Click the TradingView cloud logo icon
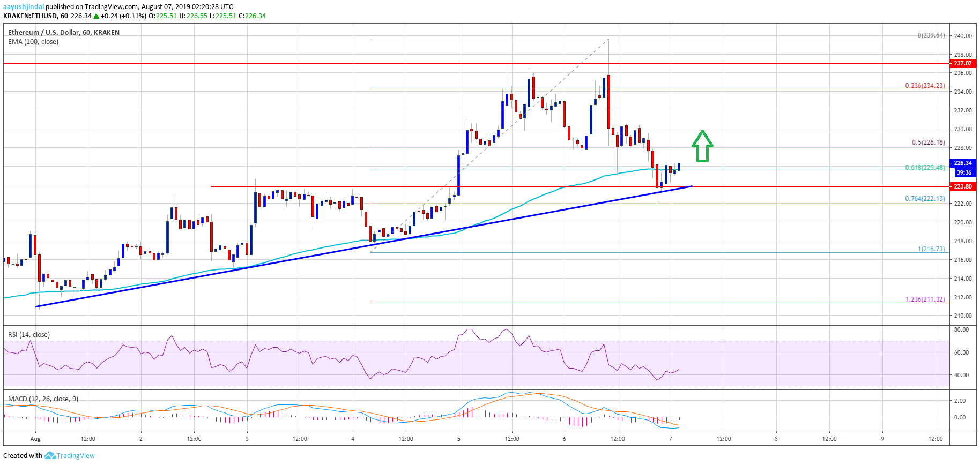The width and height of the screenshot is (980, 465). pyautogui.click(x=50, y=455)
